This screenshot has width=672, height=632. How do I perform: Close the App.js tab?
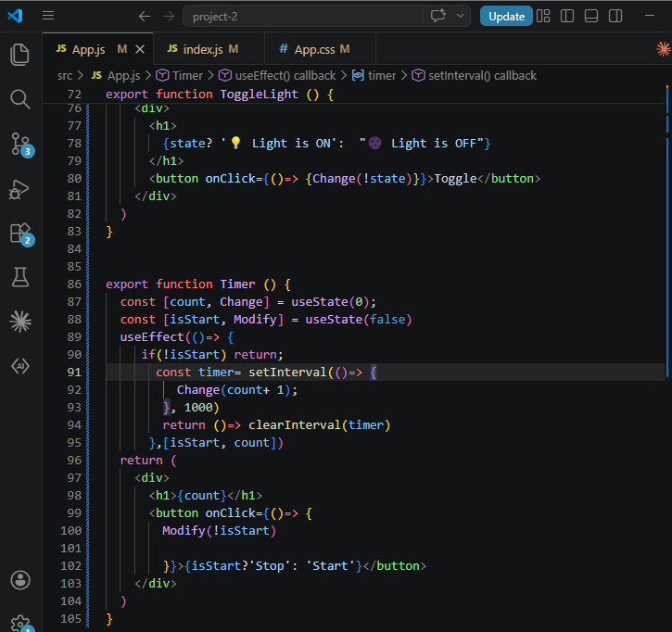140,49
